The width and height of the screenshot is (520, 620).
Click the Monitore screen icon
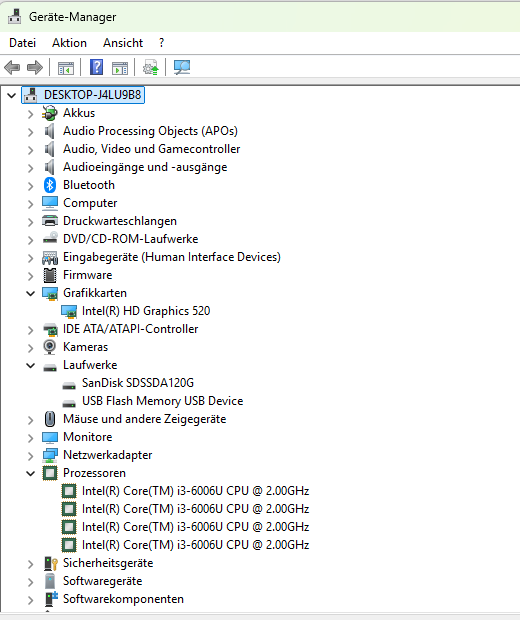[x=50, y=437]
